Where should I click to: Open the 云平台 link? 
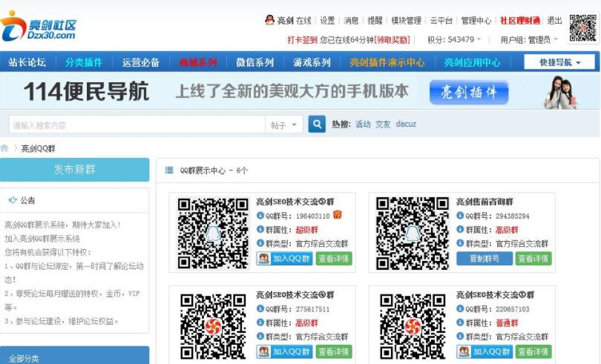[441, 20]
